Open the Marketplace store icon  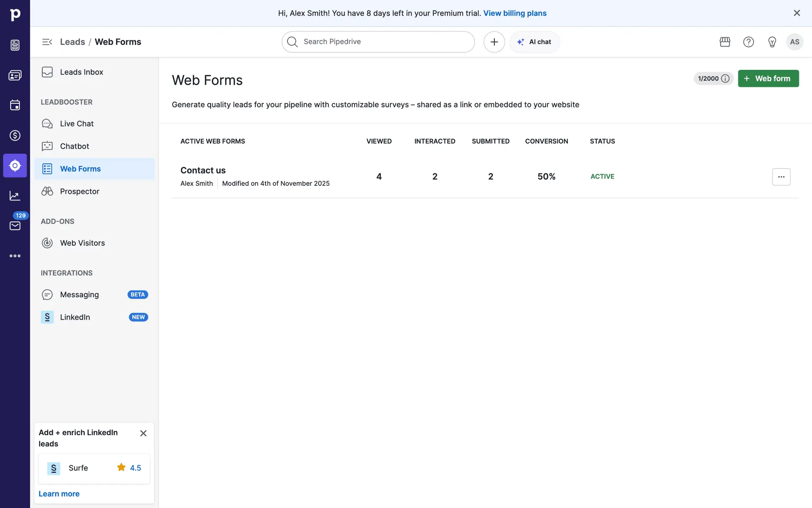point(725,42)
